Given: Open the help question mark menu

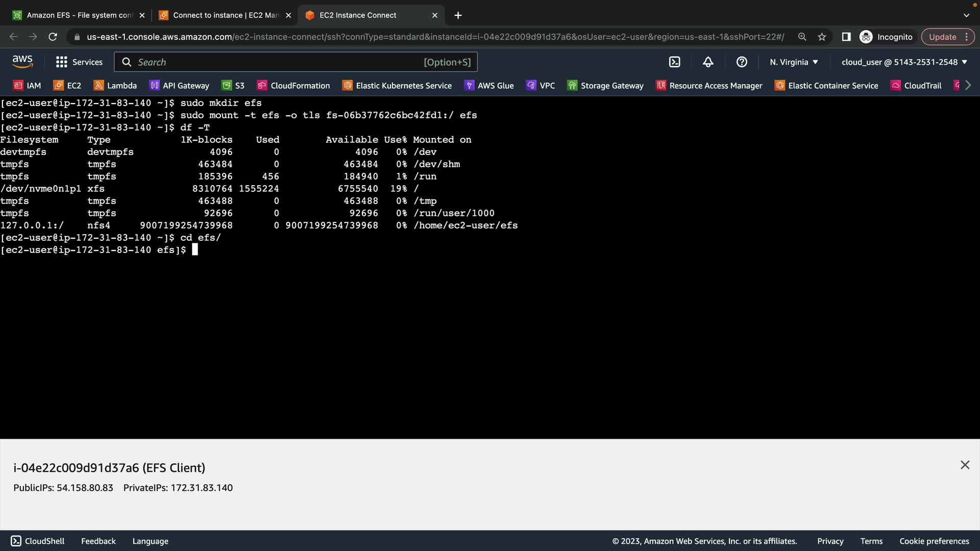Looking at the screenshot, I should (x=742, y=62).
